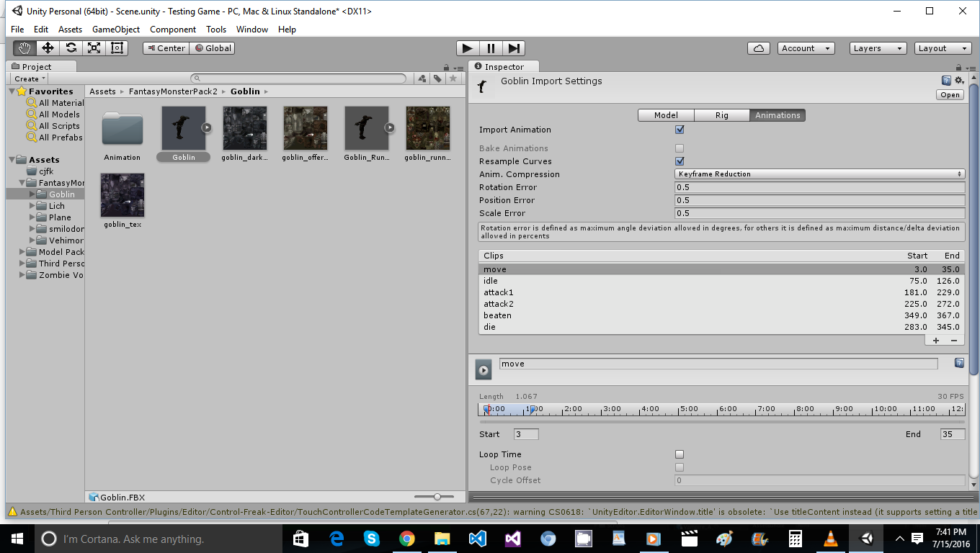This screenshot has height=553, width=980.
Task: Click the clip End value field
Action: tap(953, 434)
